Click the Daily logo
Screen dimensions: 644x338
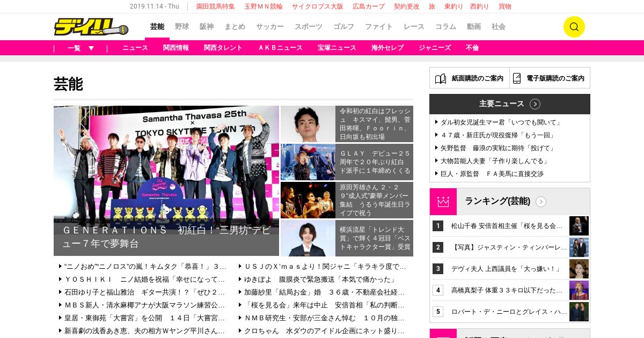pyautogui.click(x=91, y=27)
